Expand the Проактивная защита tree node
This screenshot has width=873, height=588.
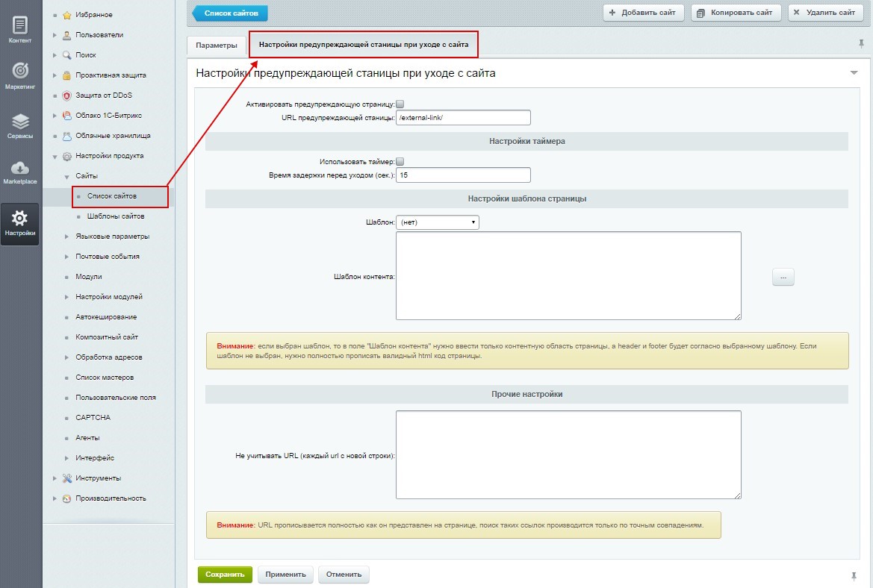[x=55, y=75]
